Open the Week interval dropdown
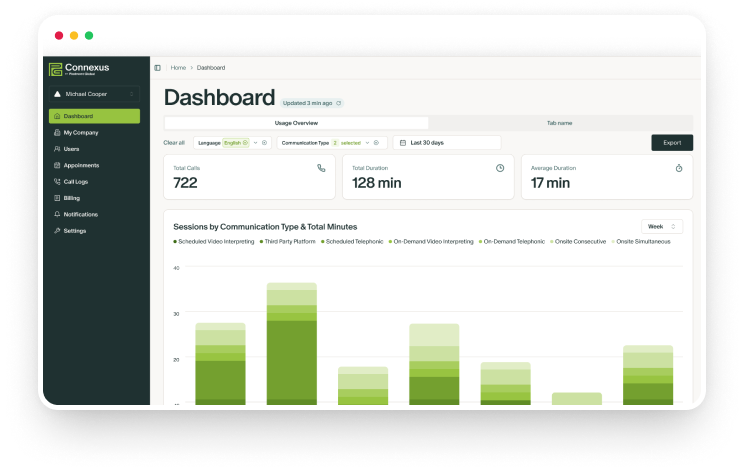Viewport: 744px width, 473px height. (662, 227)
